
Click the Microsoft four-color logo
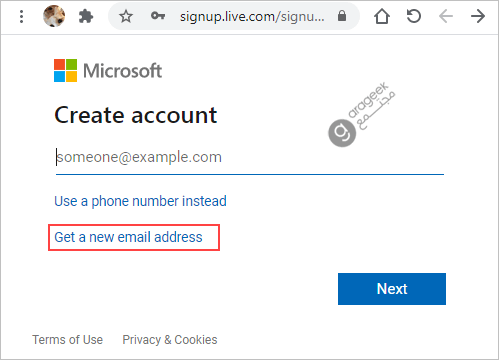click(x=65, y=70)
